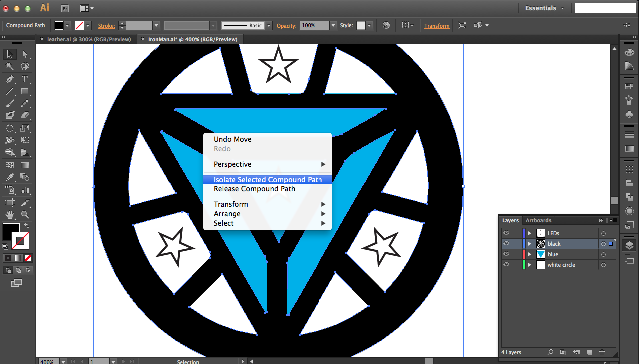The width and height of the screenshot is (639, 364).
Task: Select the Artboard tool
Action: click(10, 203)
